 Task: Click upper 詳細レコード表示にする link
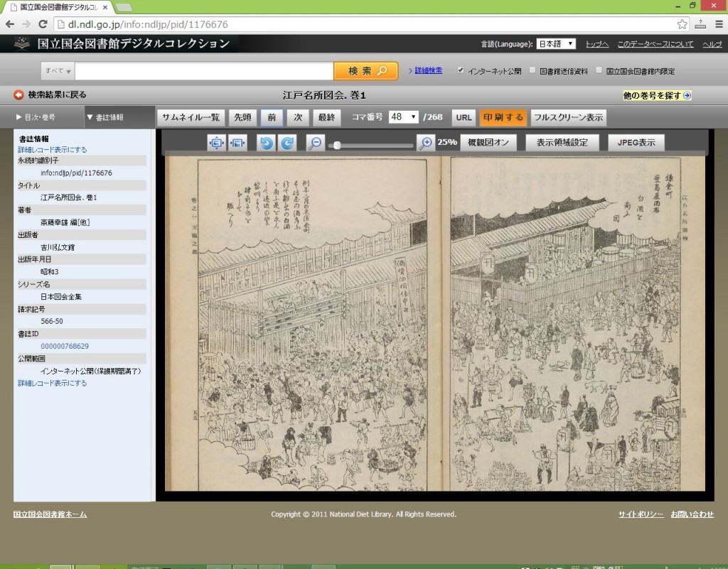pyautogui.click(x=52, y=150)
